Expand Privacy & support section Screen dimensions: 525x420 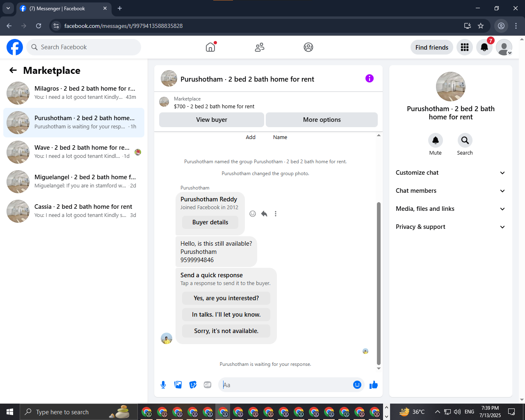point(451,227)
